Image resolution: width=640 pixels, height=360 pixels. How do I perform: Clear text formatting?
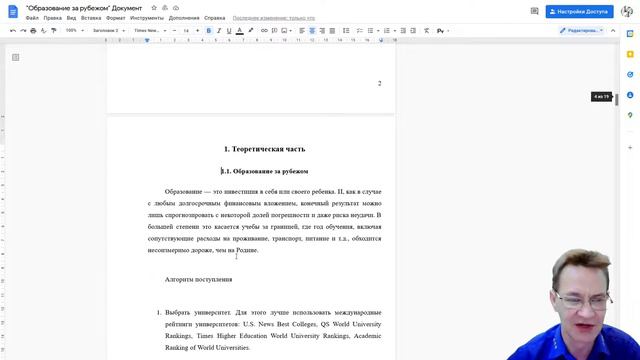pyautogui.click(x=427, y=31)
